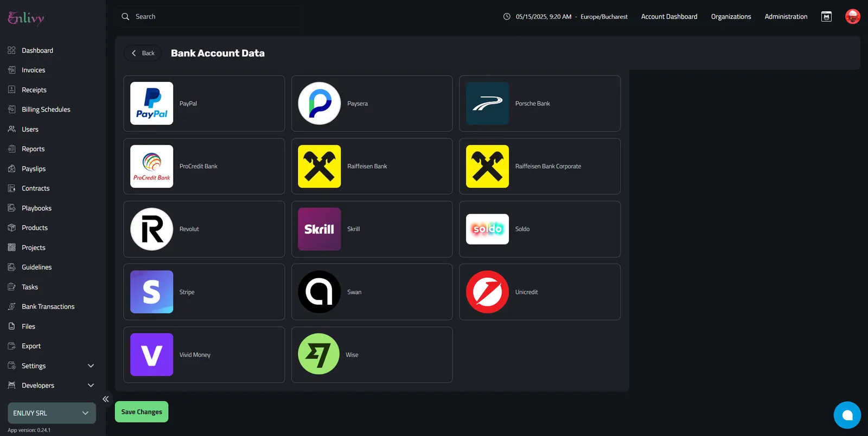Image resolution: width=868 pixels, height=436 pixels.
Task: Open the calendar icon in top bar
Action: coord(826,17)
